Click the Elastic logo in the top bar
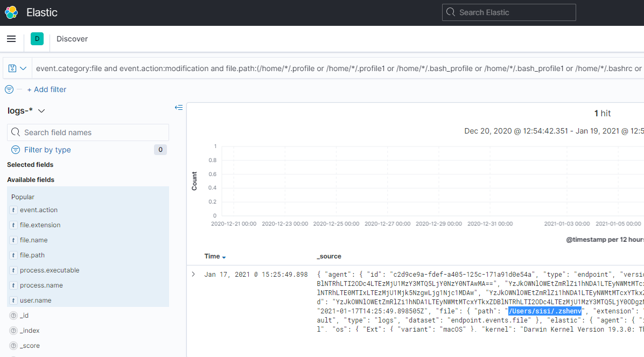The width and height of the screenshot is (644, 357). click(11, 12)
